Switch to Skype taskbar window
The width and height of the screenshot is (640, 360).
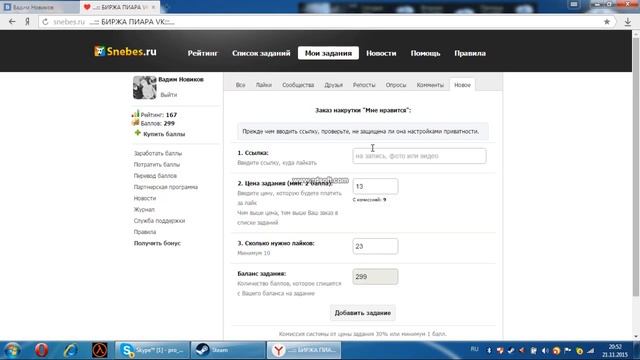coord(152,350)
